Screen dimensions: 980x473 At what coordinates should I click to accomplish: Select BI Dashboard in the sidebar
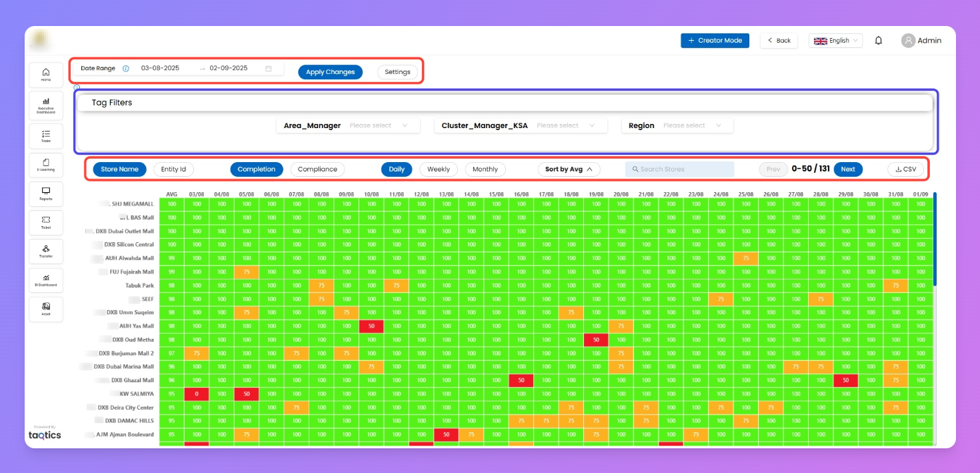[x=46, y=280]
